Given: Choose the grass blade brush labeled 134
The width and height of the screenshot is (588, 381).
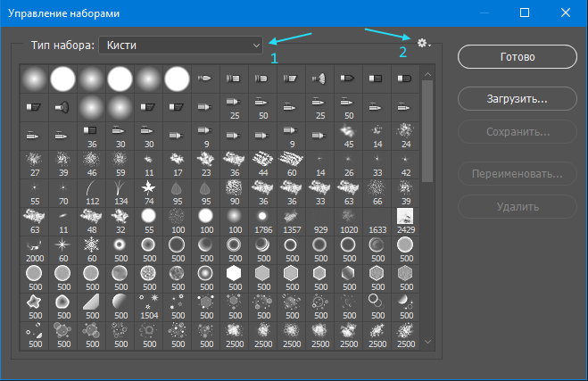Looking at the screenshot, I should coord(120,193).
